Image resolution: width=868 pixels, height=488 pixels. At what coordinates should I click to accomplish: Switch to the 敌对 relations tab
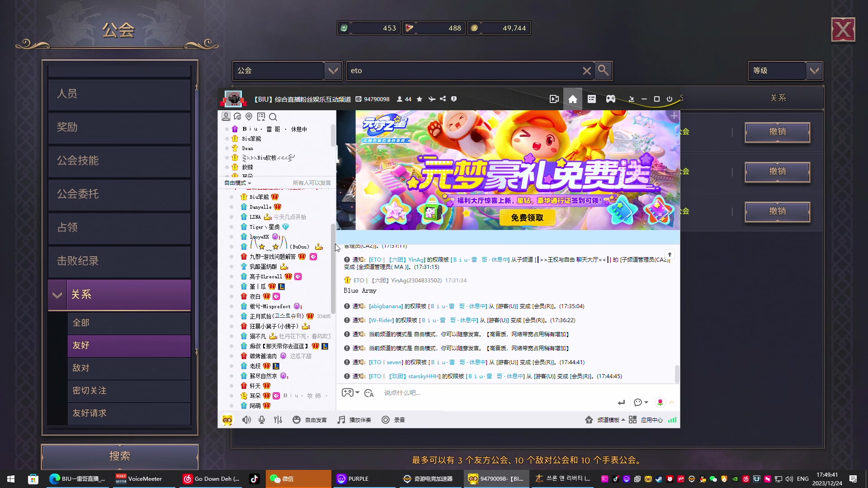[80, 368]
